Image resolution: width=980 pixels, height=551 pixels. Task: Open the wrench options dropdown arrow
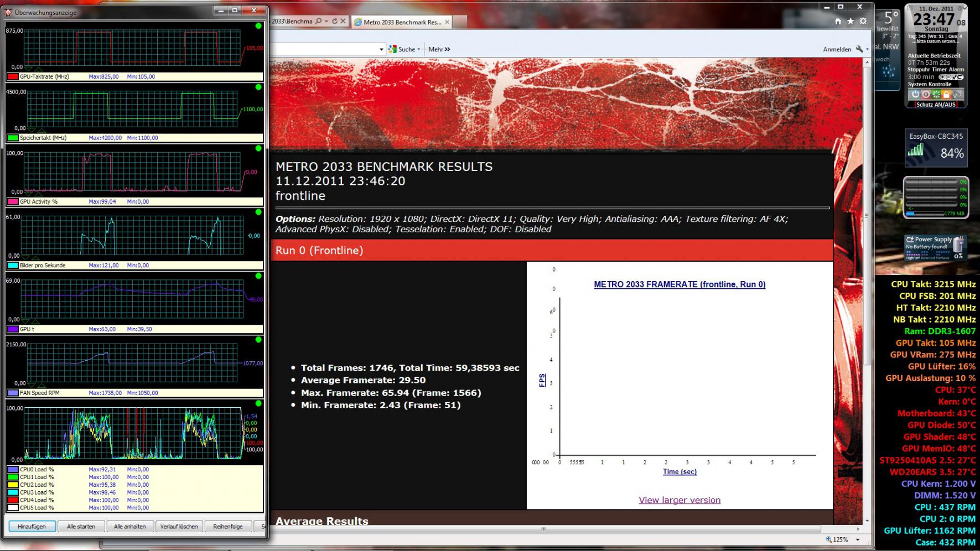click(867, 49)
